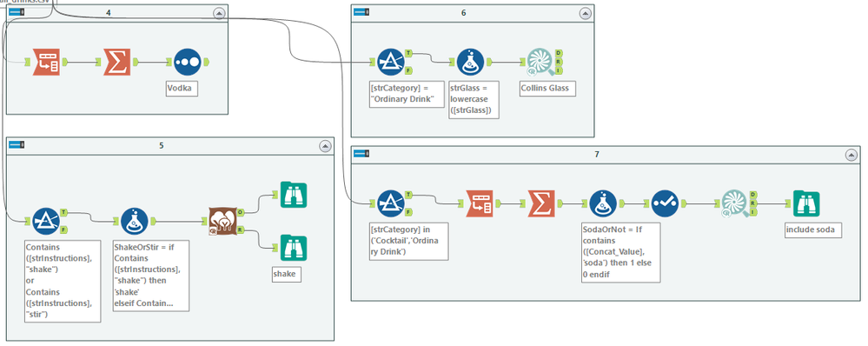
Task: Click False output anchor of container 6 Filter
Action: pos(408,70)
